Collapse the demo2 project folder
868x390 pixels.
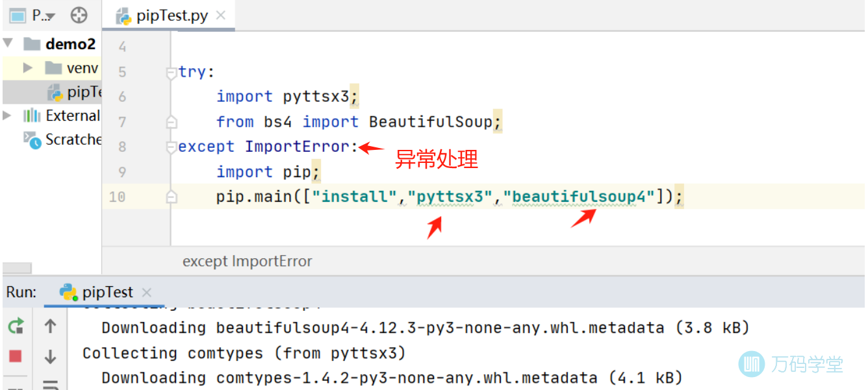[x=8, y=44]
